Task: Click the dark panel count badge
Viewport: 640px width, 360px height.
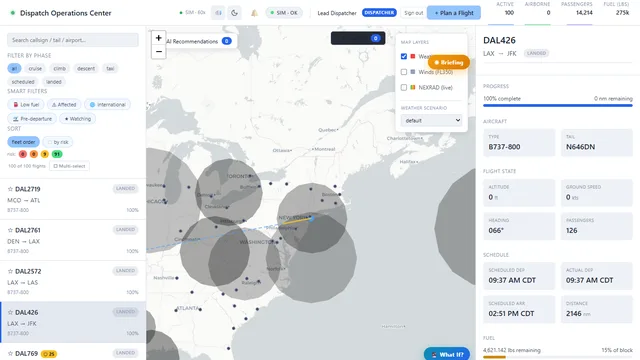Action: pyautogui.click(x=376, y=38)
